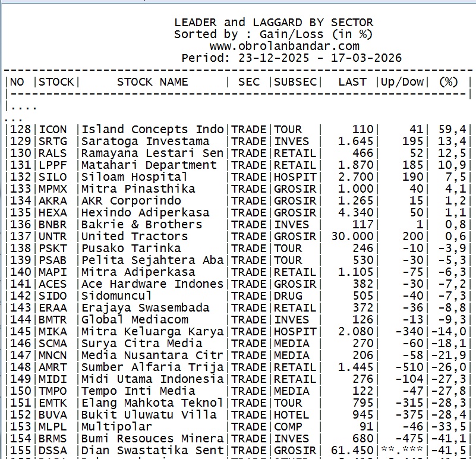This screenshot has height=459, width=476.
Task: Select stock code RALS
Action: tap(52, 153)
